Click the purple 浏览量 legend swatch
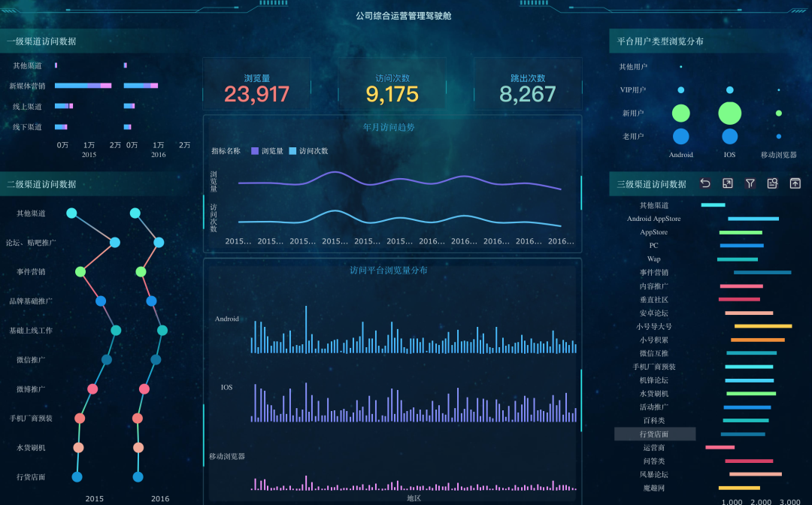This screenshot has height=505, width=812. pos(255,151)
